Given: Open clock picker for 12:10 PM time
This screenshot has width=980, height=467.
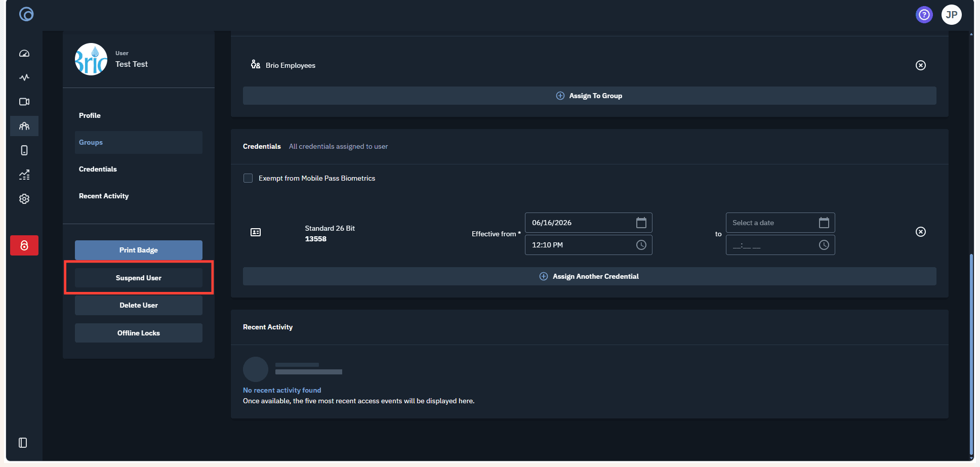Looking at the screenshot, I should pos(641,245).
